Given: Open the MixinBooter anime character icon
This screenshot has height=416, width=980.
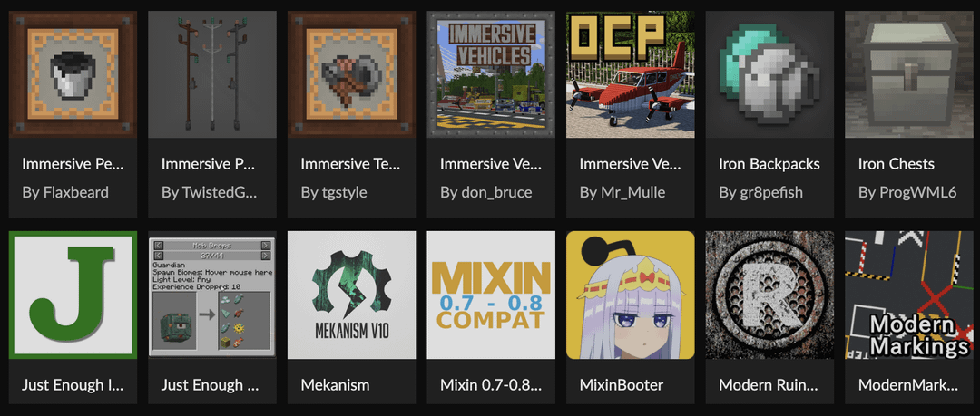Looking at the screenshot, I should point(631,295).
